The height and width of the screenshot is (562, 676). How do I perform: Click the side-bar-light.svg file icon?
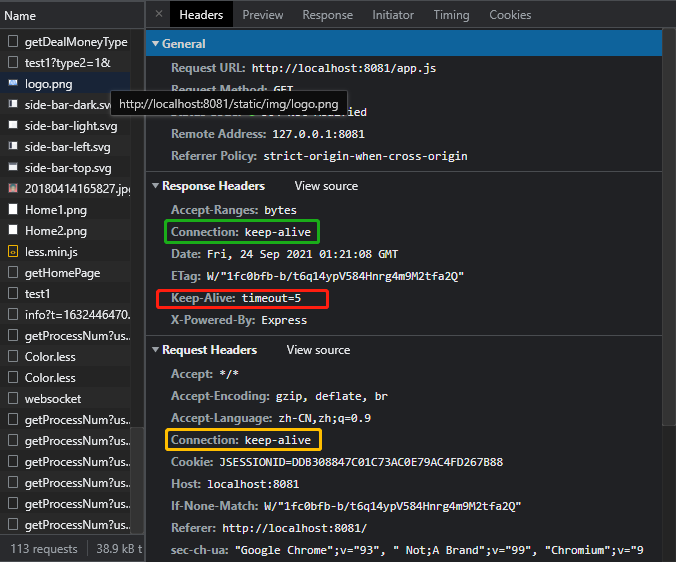[13, 125]
